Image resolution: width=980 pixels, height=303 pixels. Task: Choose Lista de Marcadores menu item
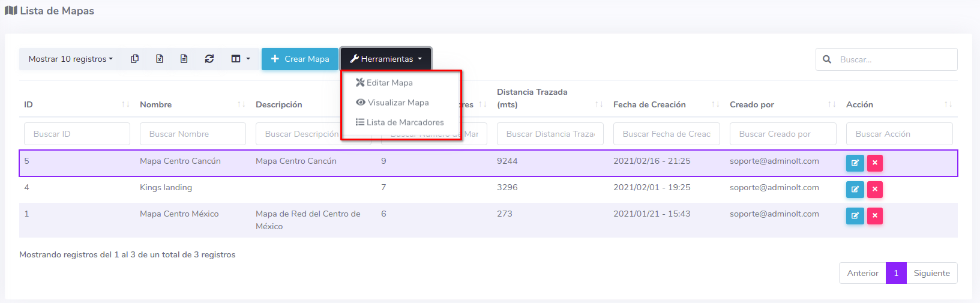(404, 122)
